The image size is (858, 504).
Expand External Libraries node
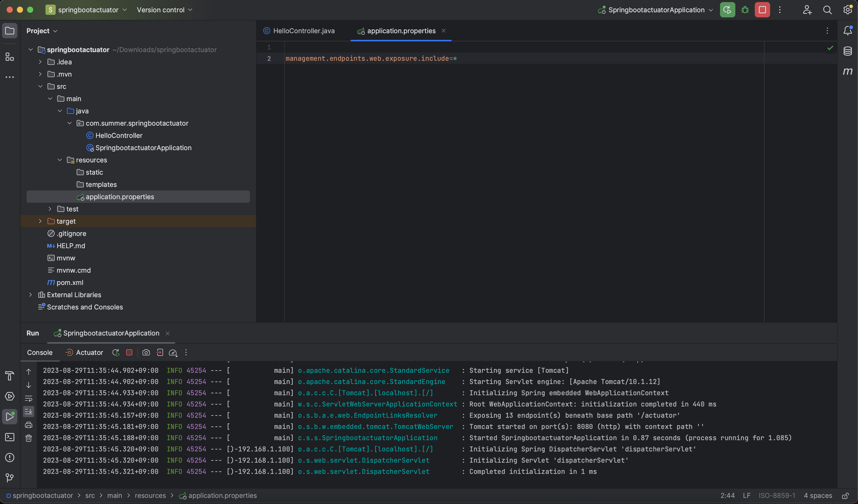30,295
